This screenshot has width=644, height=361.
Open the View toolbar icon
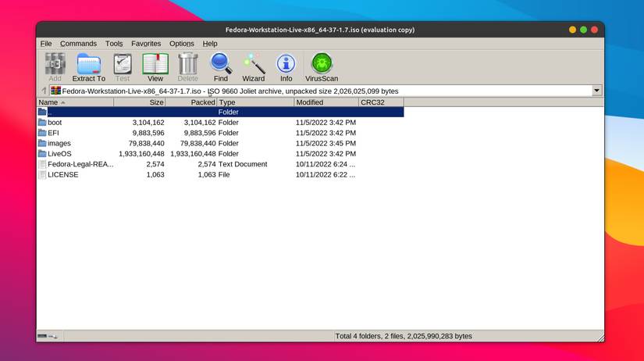(155, 67)
